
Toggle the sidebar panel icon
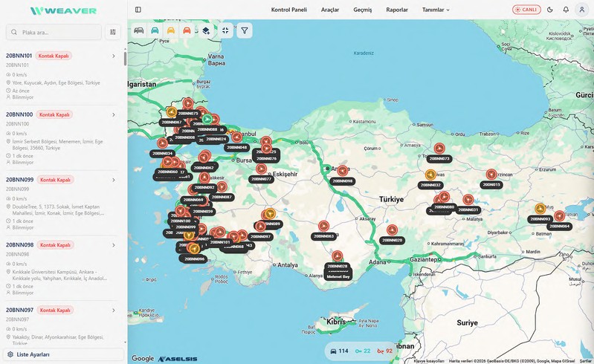click(x=138, y=10)
